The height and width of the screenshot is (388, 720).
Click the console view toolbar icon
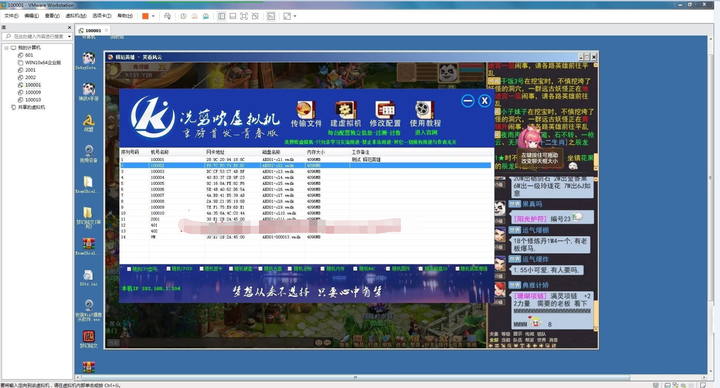click(271, 16)
